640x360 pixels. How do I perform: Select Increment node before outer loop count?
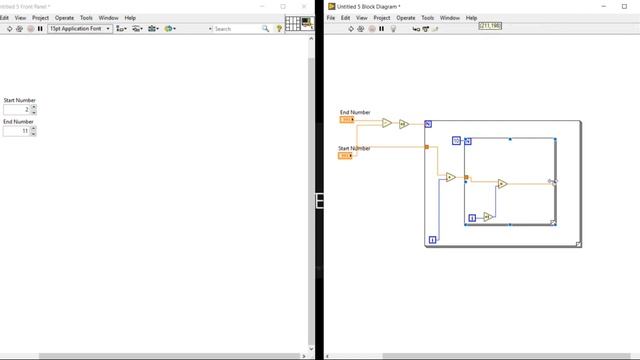pos(404,124)
